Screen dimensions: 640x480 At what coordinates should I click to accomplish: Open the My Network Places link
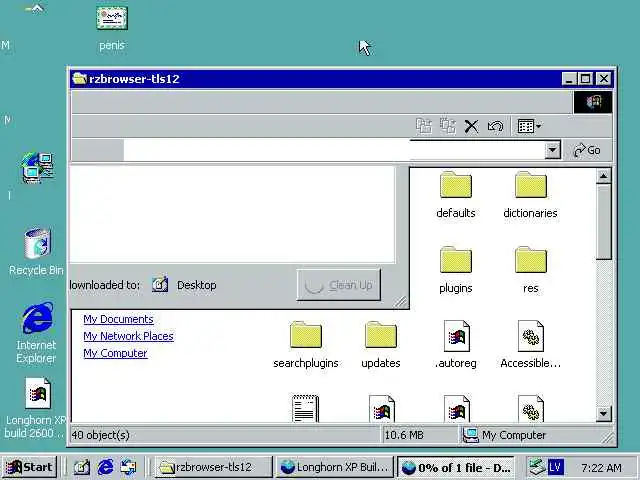click(x=128, y=336)
